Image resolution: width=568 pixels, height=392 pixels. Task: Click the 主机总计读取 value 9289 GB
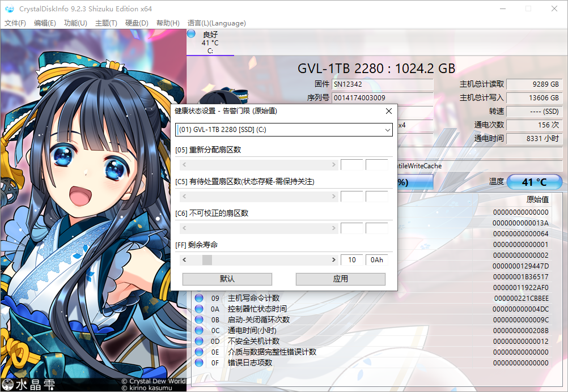[534, 84]
